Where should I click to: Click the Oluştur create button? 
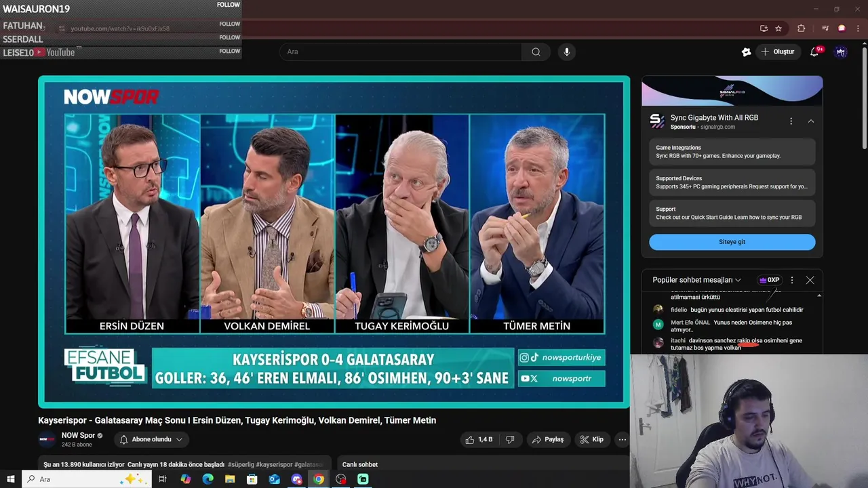pos(777,52)
